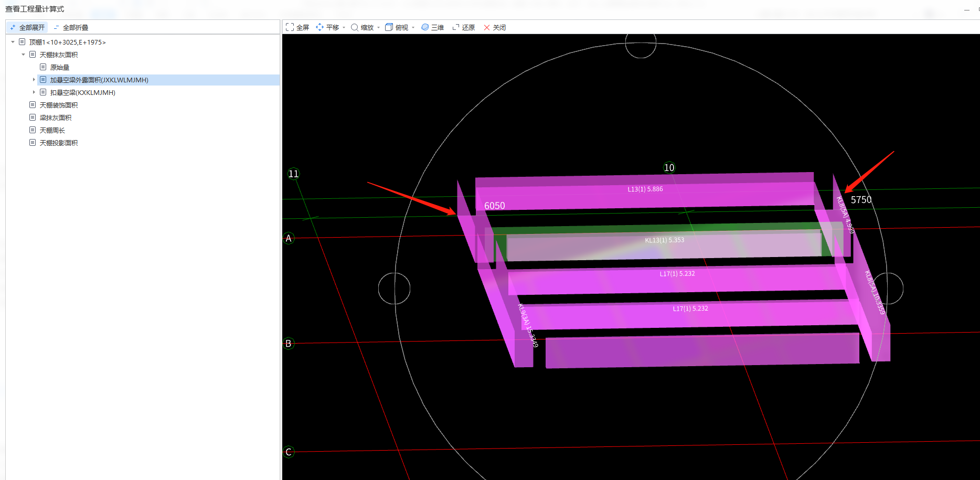Click the upper L17(1) 5.232 beam label
This screenshot has height=480, width=980.
pyautogui.click(x=677, y=274)
